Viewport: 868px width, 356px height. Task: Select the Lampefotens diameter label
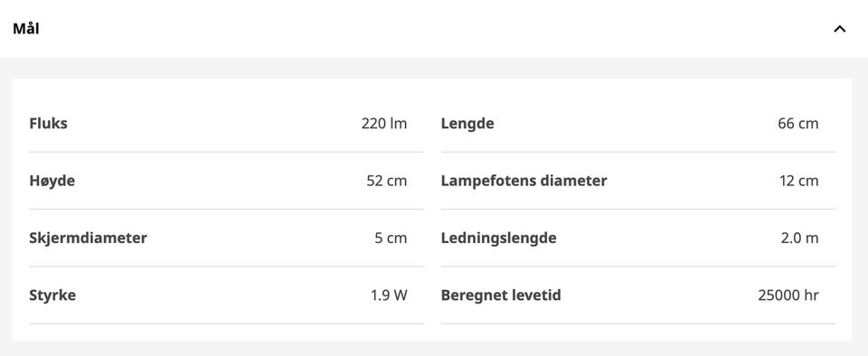[524, 181]
